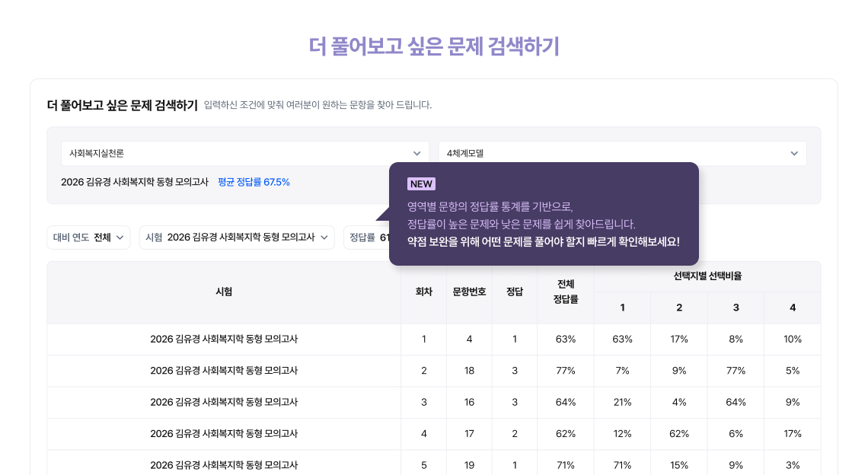Click the chevron arrow in 4체계모델 box
This screenshot has width=868, height=475.
click(794, 153)
